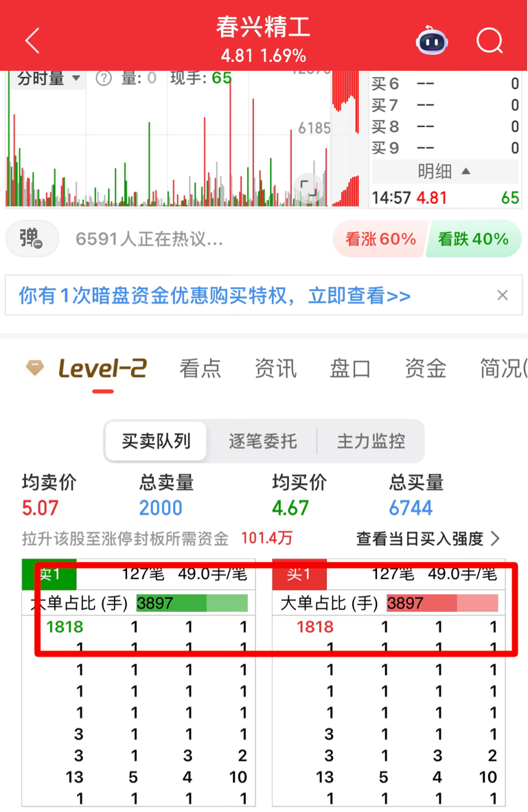528x812 pixels.
Task: Open the robot assistant icon
Action: click(x=432, y=41)
